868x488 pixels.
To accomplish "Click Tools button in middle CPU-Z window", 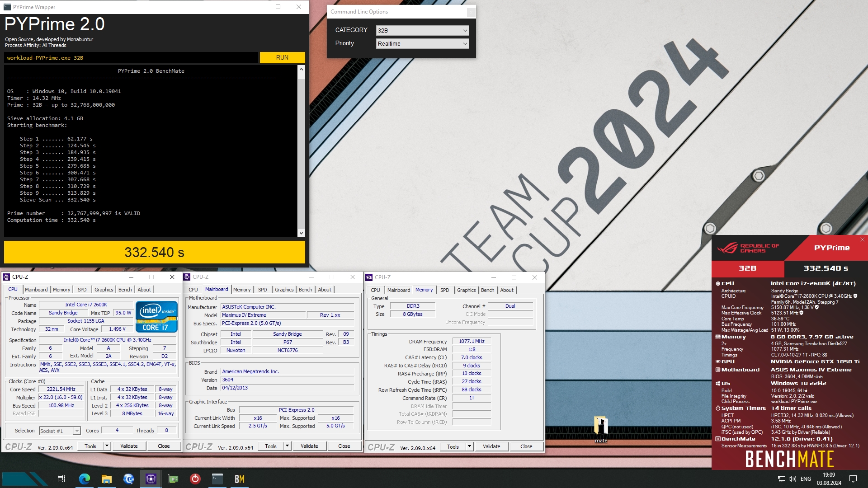I will [x=270, y=446].
